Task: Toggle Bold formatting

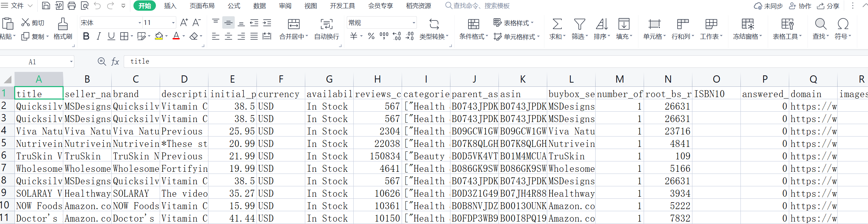Action: pyautogui.click(x=86, y=36)
